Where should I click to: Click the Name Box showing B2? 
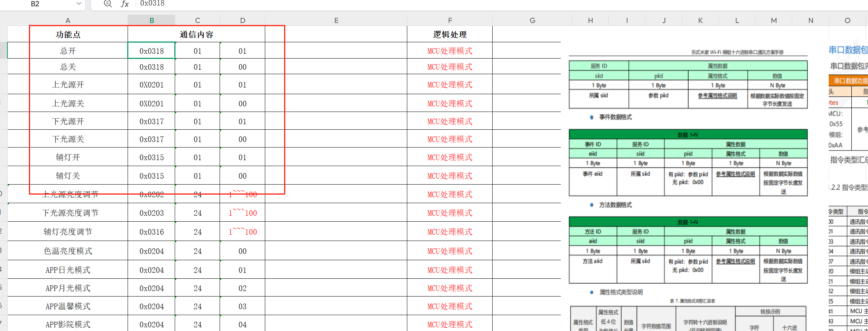35,4
